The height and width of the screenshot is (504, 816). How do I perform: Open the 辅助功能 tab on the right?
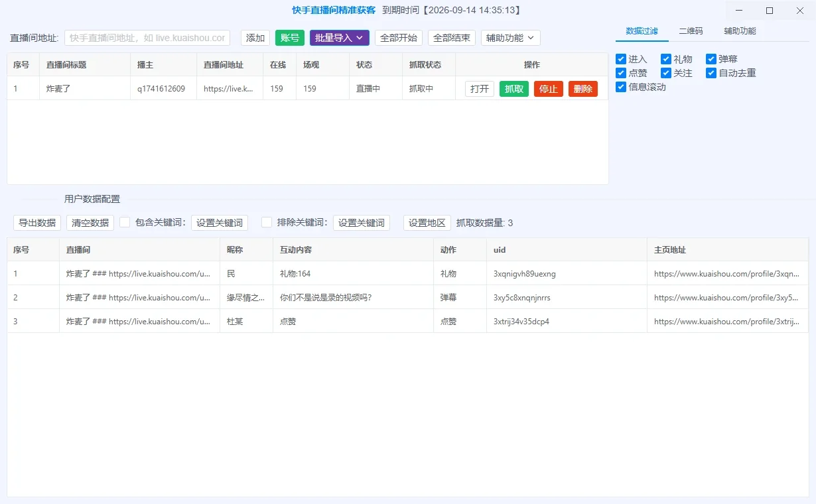pyautogui.click(x=740, y=31)
